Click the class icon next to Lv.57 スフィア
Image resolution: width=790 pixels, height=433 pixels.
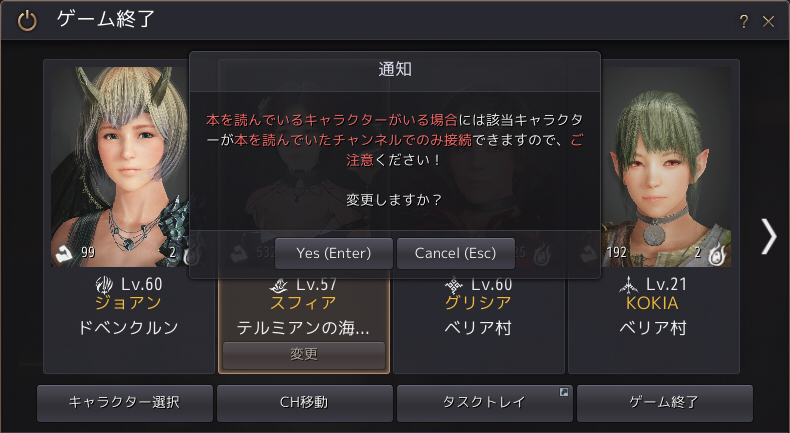coord(279,285)
